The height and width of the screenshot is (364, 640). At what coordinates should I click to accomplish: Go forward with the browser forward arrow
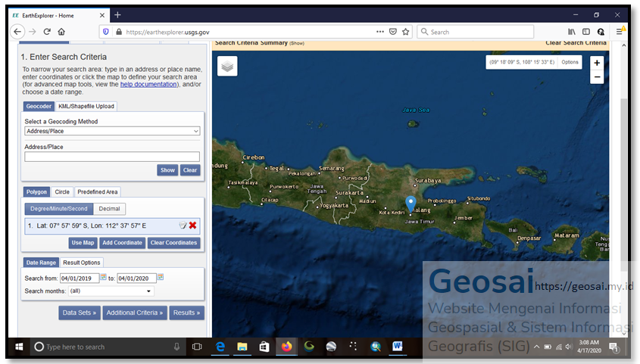pos(33,32)
